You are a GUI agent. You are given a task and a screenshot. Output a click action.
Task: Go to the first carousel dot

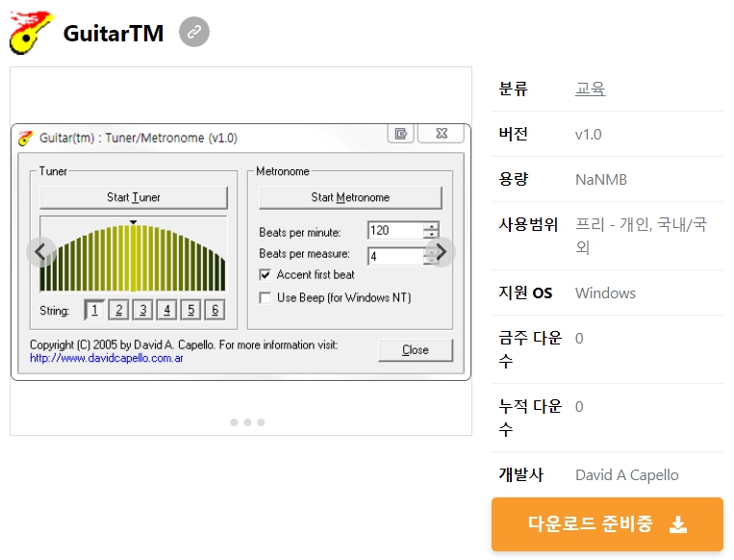[x=234, y=422]
